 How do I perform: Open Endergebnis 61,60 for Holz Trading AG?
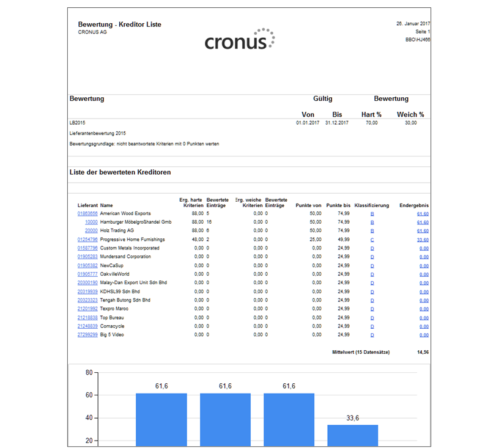pyautogui.click(x=423, y=231)
